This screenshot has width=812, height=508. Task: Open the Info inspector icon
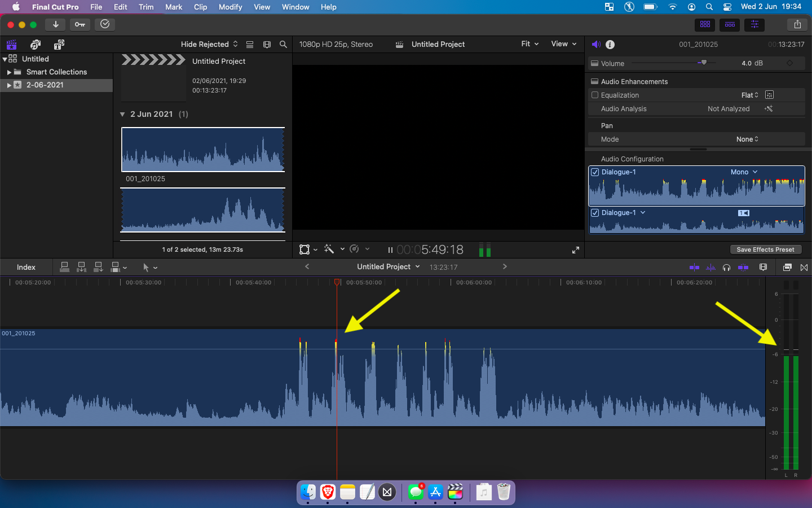(610, 44)
